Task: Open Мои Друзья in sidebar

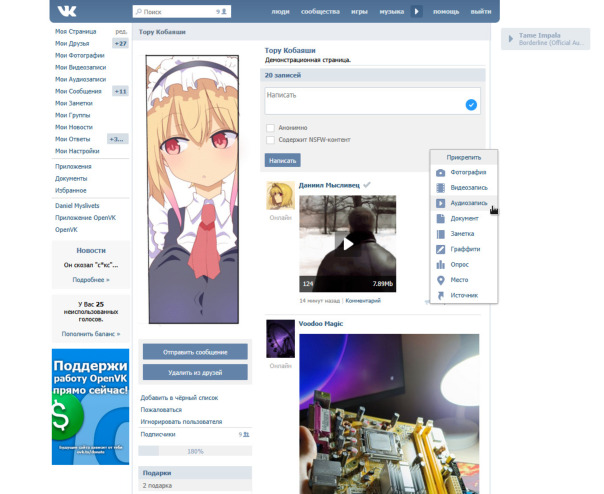Action: point(72,44)
